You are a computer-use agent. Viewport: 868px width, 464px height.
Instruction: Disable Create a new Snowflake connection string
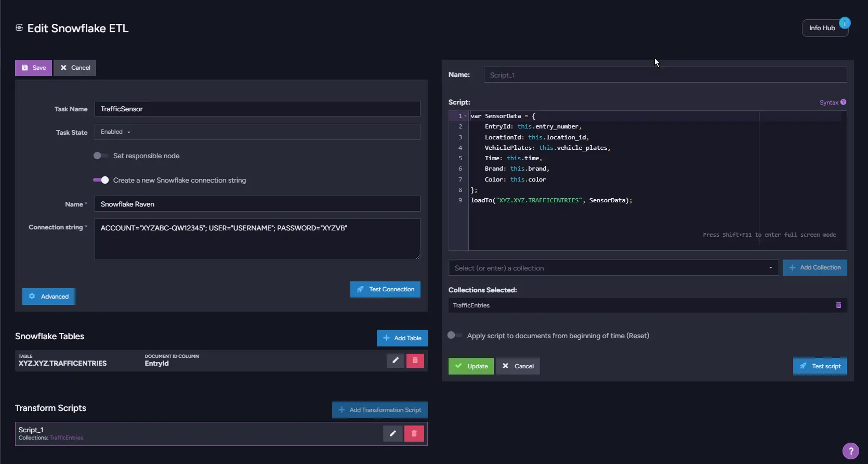101,180
